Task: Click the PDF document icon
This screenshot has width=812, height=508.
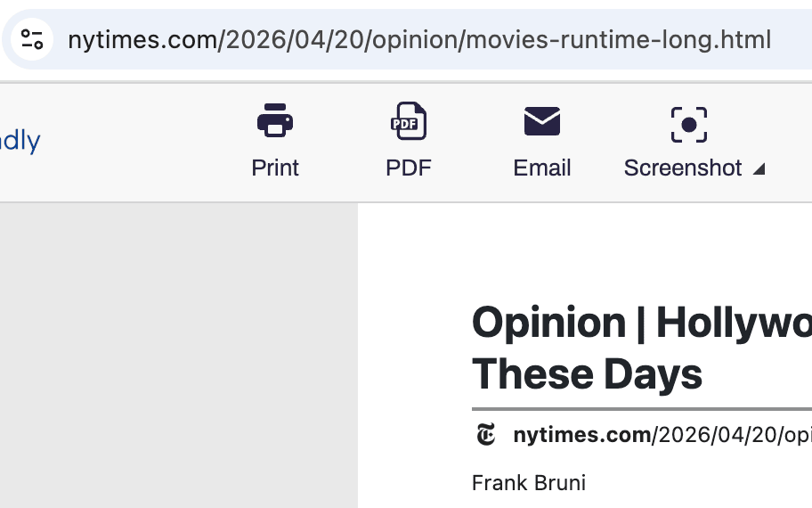Action: coord(409,121)
